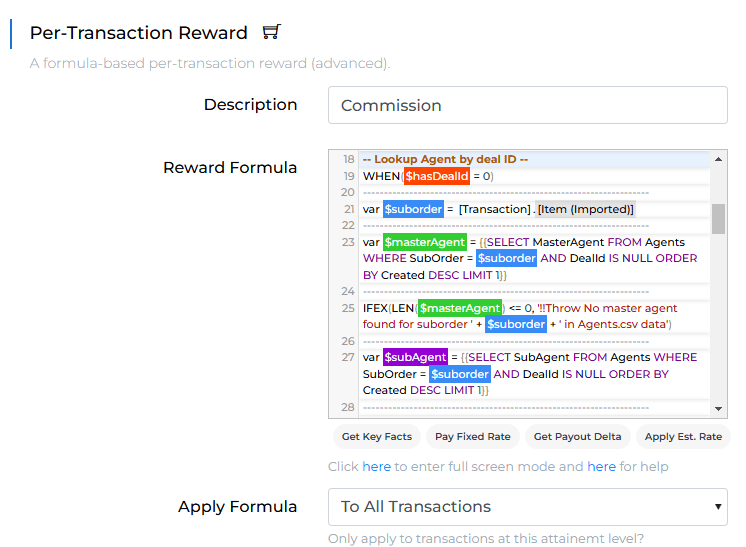This screenshot has height=547, width=746.
Task: Click into the Description field containing Commission
Action: click(x=527, y=105)
